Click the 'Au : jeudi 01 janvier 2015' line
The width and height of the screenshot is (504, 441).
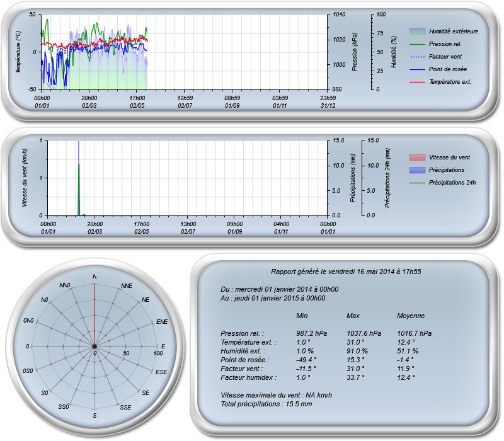click(x=273, y=298)
